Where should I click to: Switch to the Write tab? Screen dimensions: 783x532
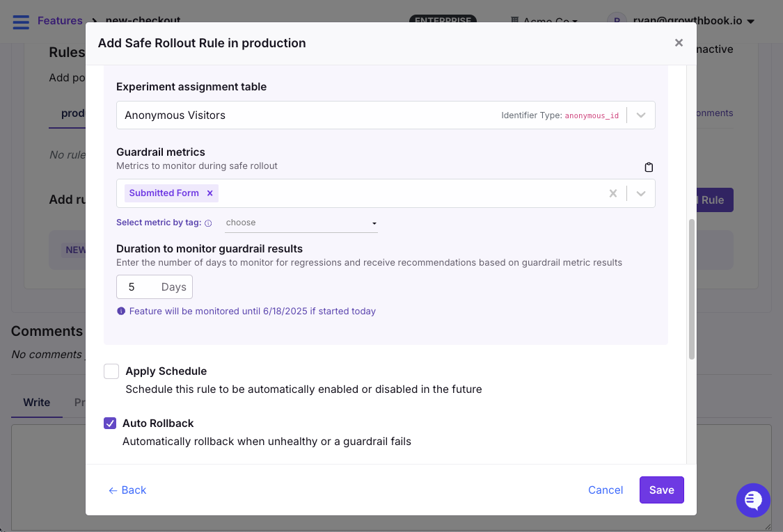(36, 402)
